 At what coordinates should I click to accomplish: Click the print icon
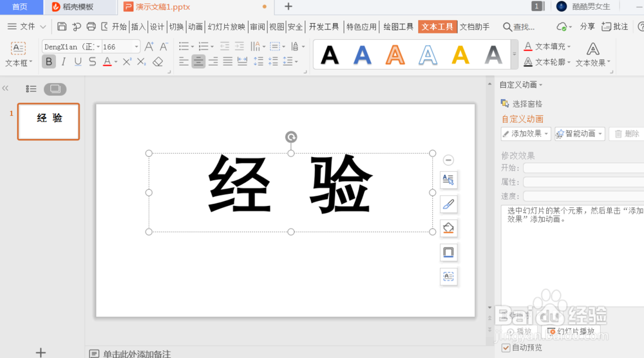[x=91, y=26]
